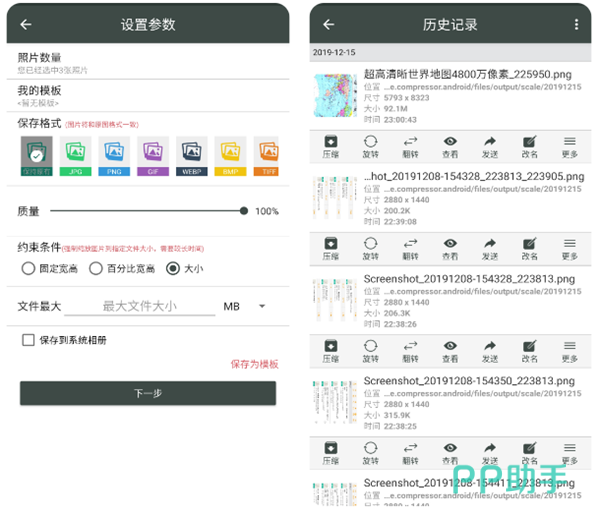Enable the 保存到系统相册 checkbox
Viewport: 600px width, 515px height.
point(28,340)
